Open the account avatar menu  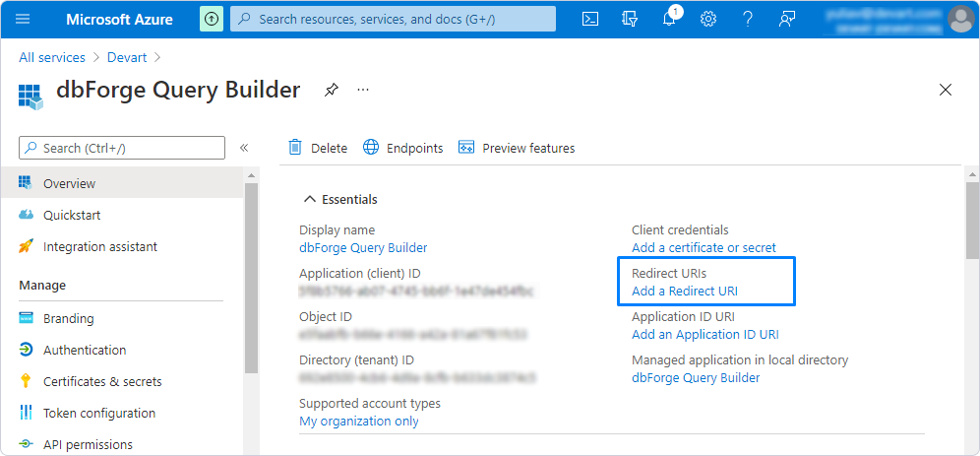(960, 19)
